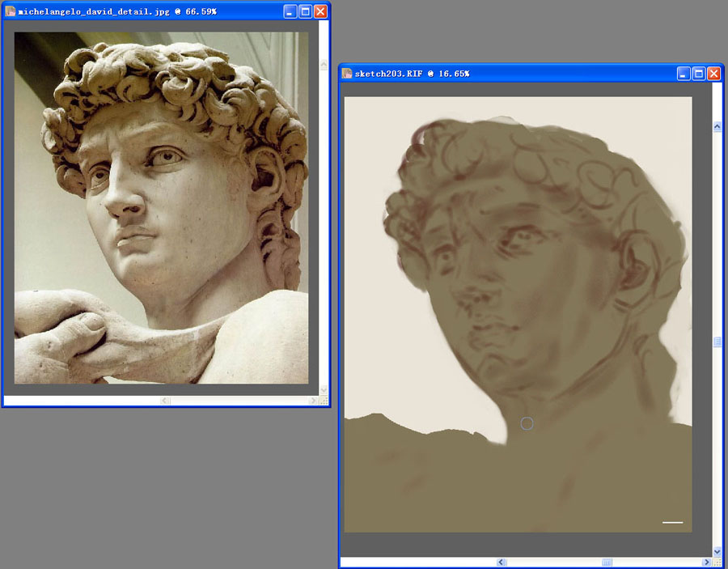
Task: Click the resize grip of David reference window
Action: pos(324,401)
